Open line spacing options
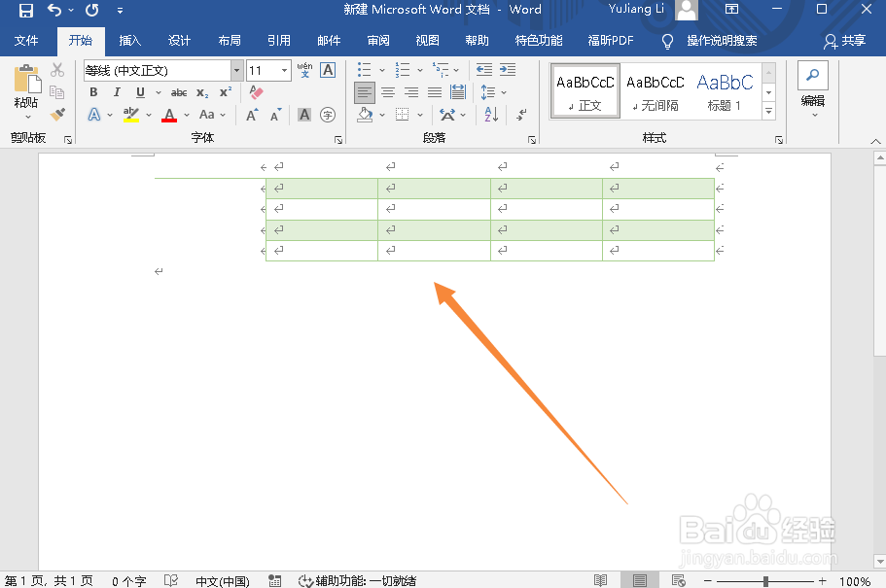The height and width of the screenshot is (588, 886). point(493,92)
